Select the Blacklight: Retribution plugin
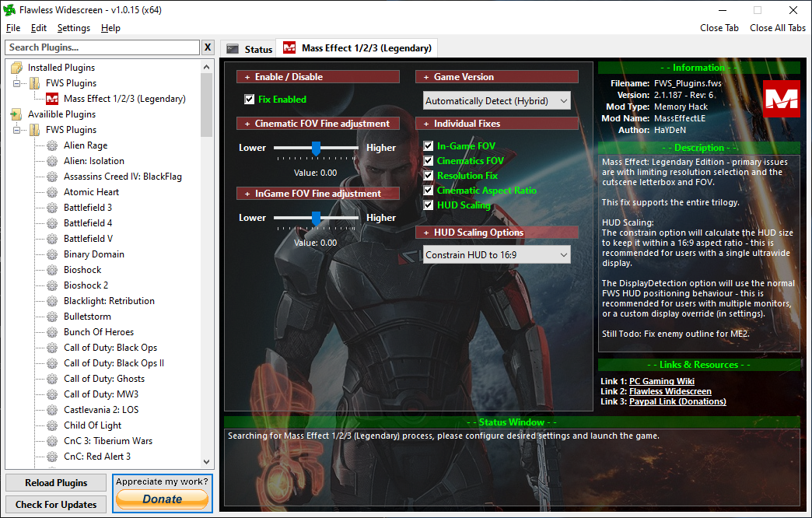Screen dimensions: 812x518 pyautogui.click(x=109, y=301)
